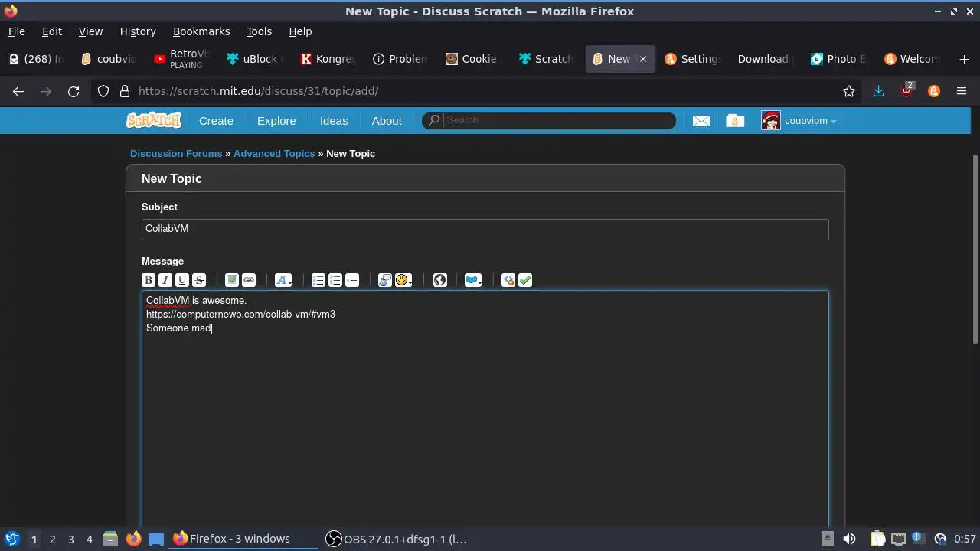Switch to the Settings tab
Screen dimensions: 980x551
693,59
